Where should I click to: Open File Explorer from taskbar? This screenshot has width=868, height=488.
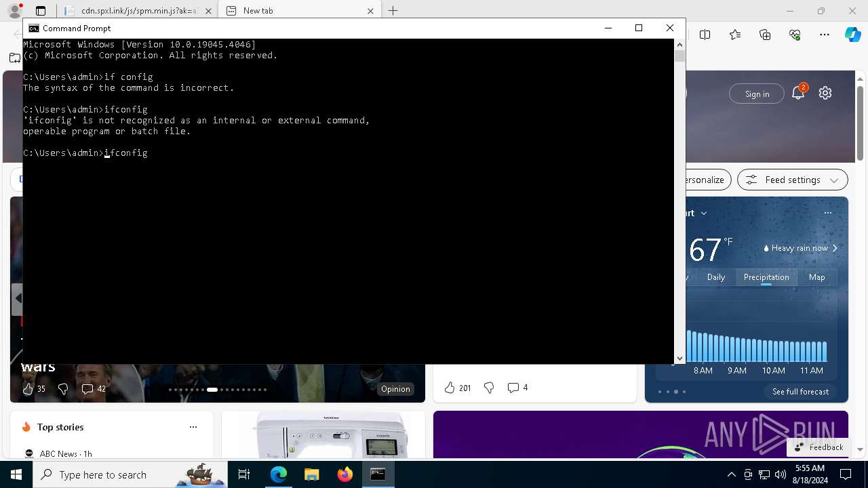pyautogui.click(x=311, y=474)
